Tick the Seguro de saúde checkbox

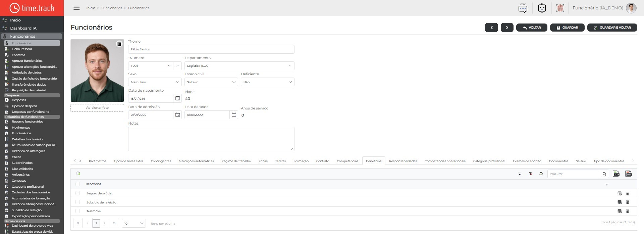tap(78, 193)
